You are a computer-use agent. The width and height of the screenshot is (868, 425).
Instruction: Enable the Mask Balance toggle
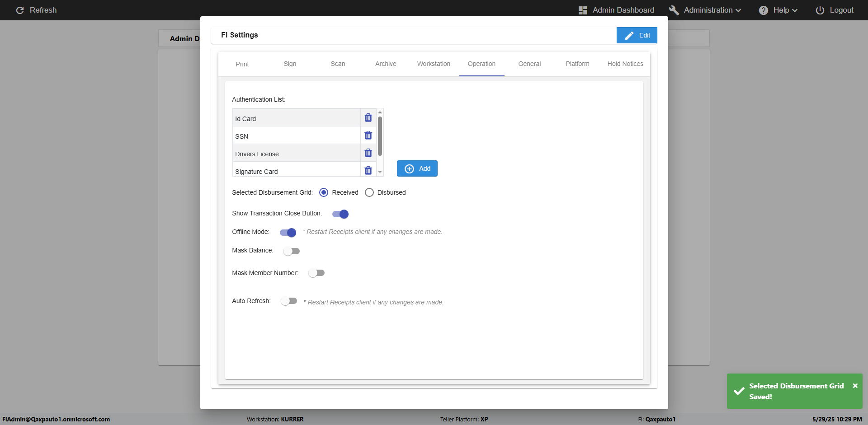[x=292, y=251]
